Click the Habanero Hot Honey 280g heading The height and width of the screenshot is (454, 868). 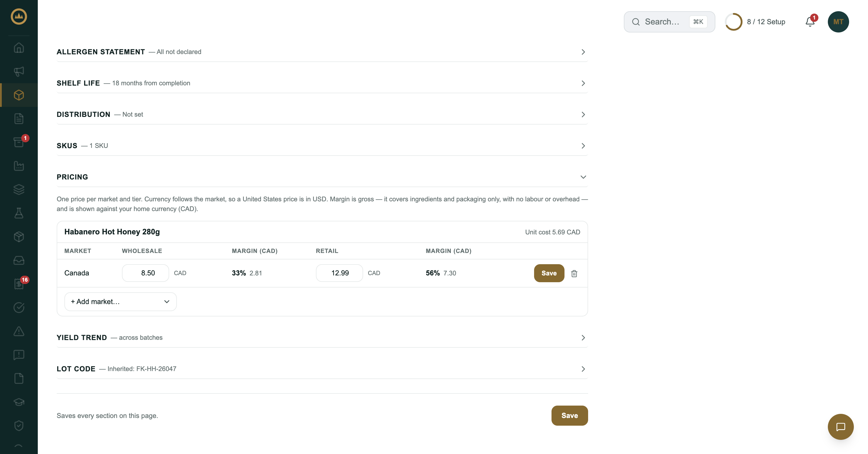112,232
